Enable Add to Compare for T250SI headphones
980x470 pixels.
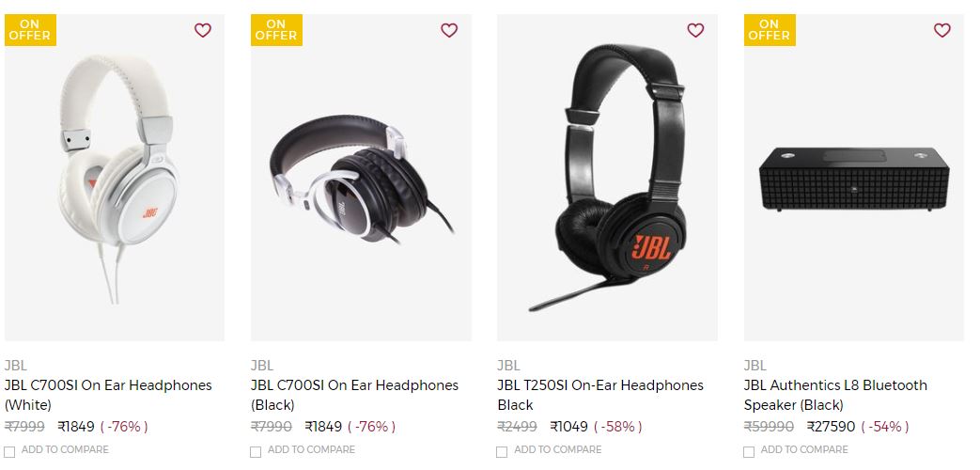502,451
